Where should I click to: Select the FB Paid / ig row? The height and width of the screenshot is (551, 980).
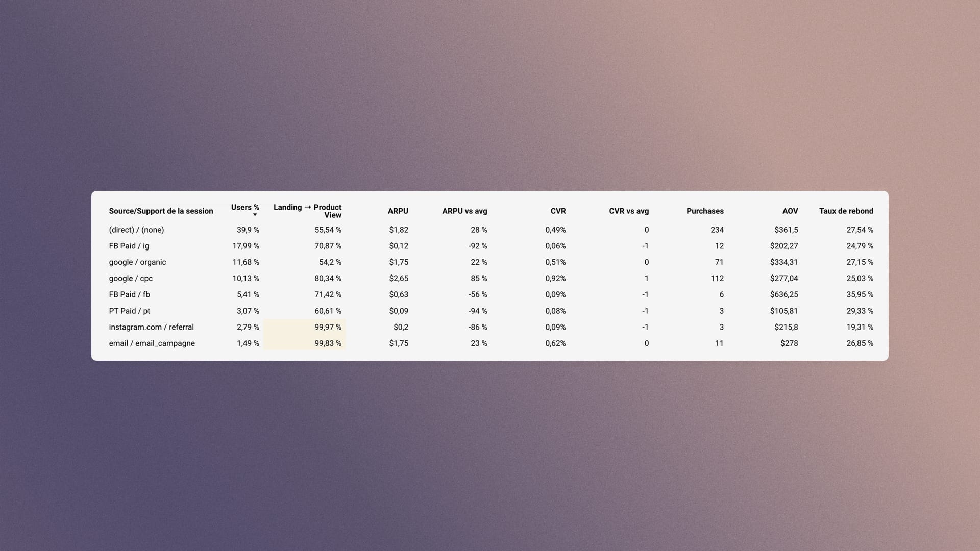(490, 246)
